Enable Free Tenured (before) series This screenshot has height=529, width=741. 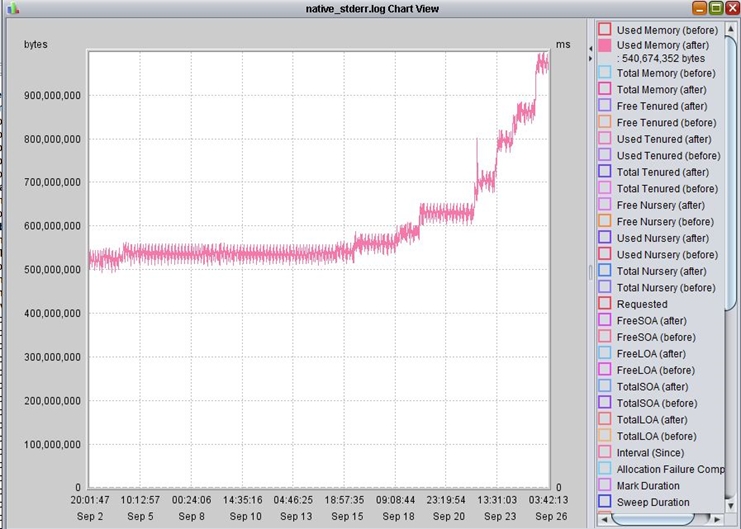[604, 122]
